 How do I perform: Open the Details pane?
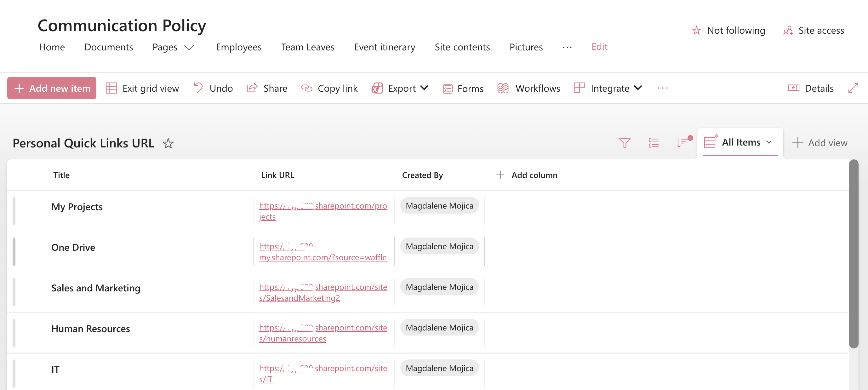tap(811, 88)
